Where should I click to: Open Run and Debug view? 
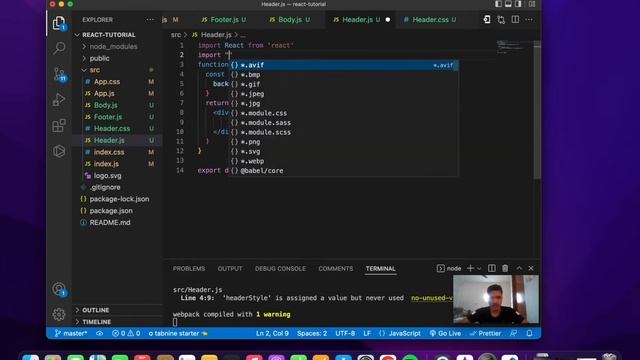59,100
